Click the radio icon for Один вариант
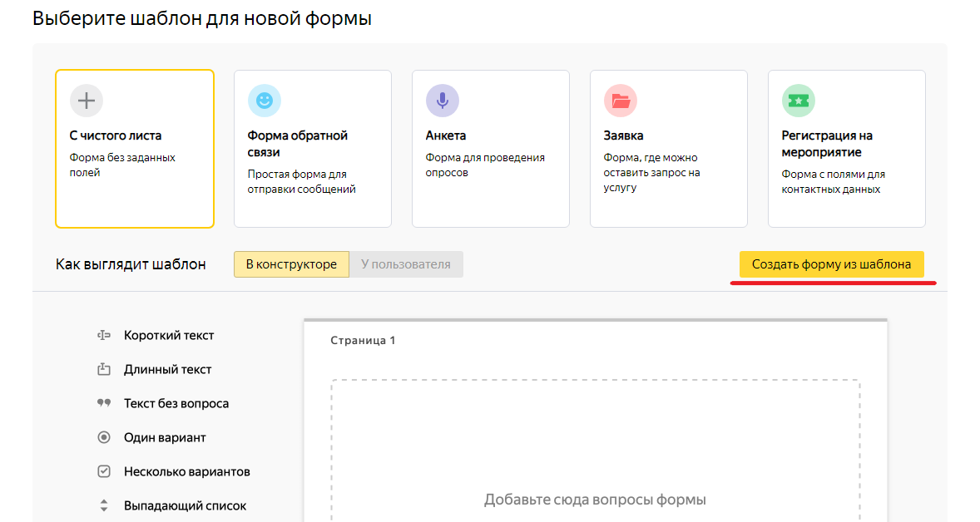Screen dimensions: 980x522 [104, 438]
